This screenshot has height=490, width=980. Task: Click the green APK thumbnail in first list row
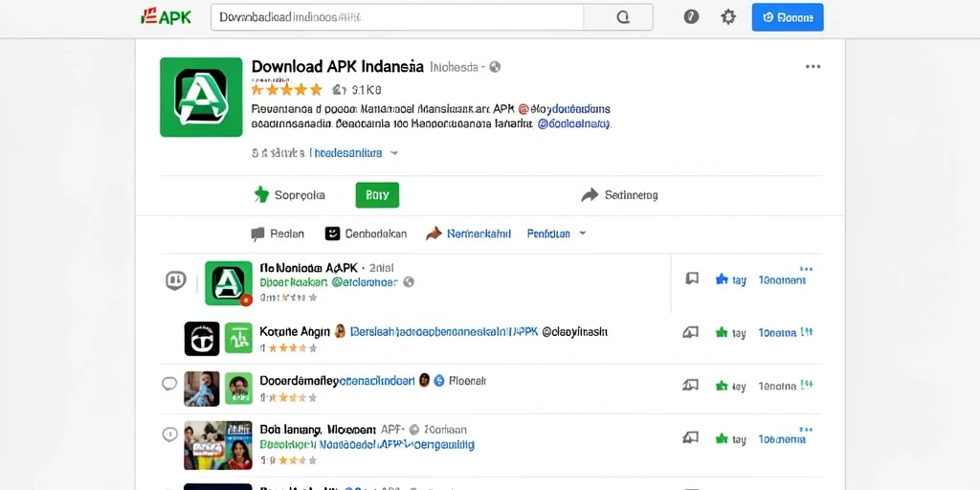coord(228,283)
